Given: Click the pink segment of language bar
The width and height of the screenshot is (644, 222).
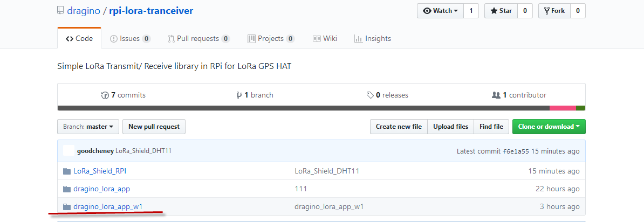Looking at the screenshot, I should click(563, 108).
